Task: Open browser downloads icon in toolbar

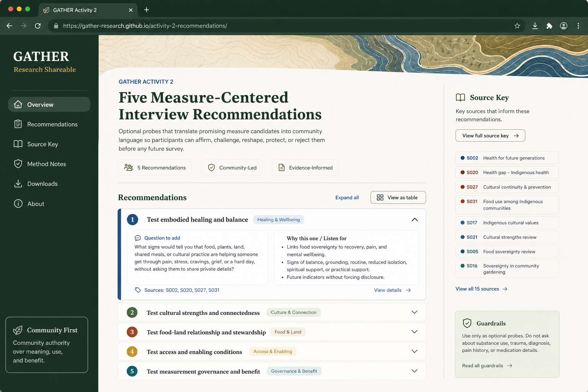Action: pyautogui.click(x=535, y=26)
